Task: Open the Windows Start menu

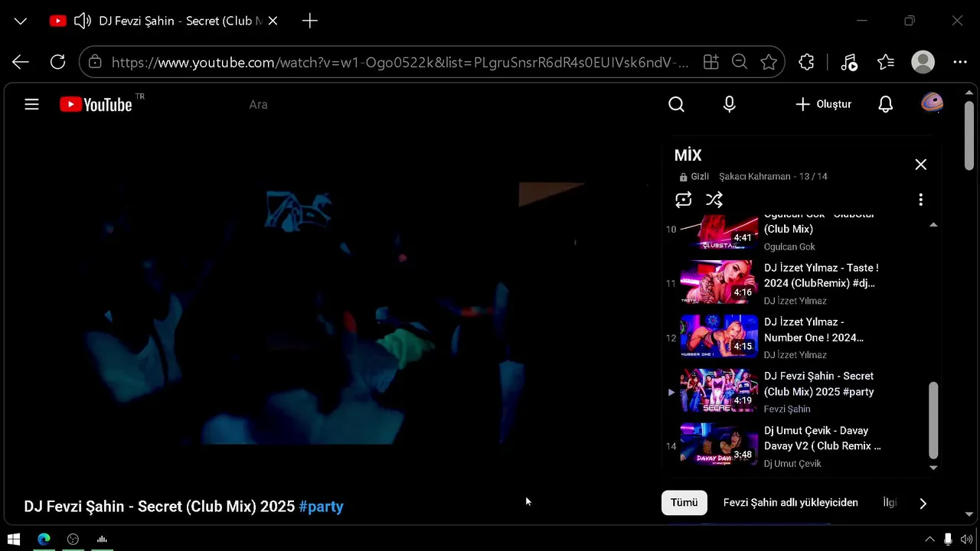Action: 14,540
